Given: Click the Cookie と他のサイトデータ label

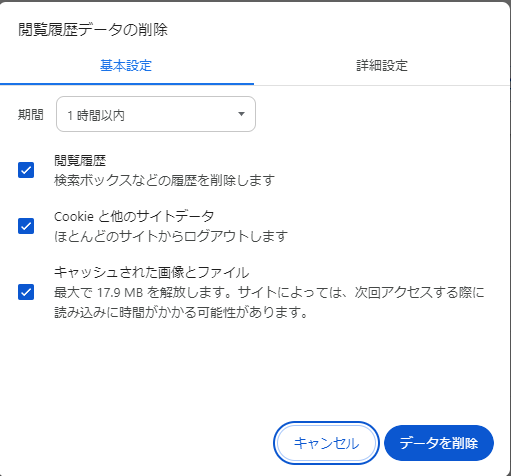Looking at the screenshot, I should point(134,216).
